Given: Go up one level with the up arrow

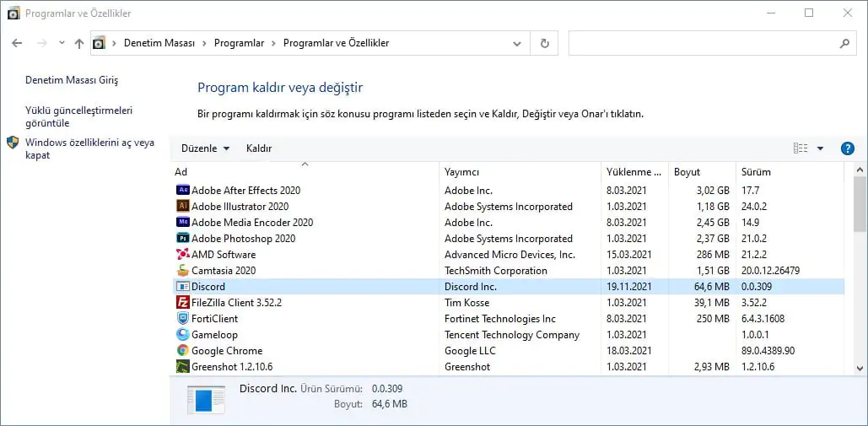Looking at the screenshot, I should point(78,43).
